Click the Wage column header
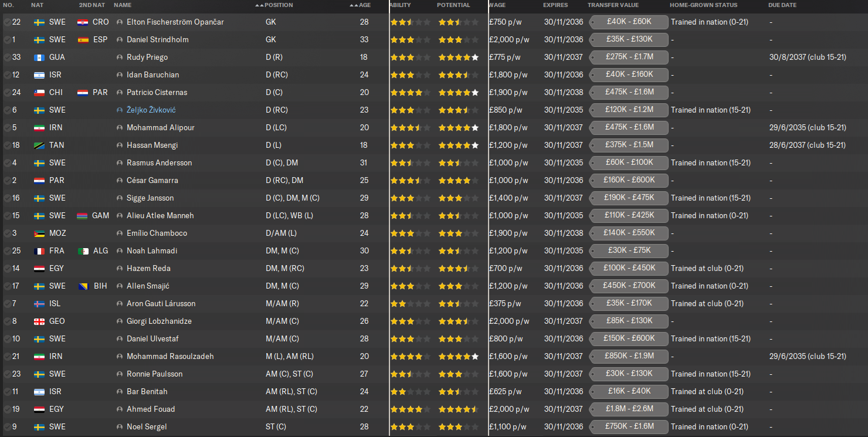 (497, 5)
